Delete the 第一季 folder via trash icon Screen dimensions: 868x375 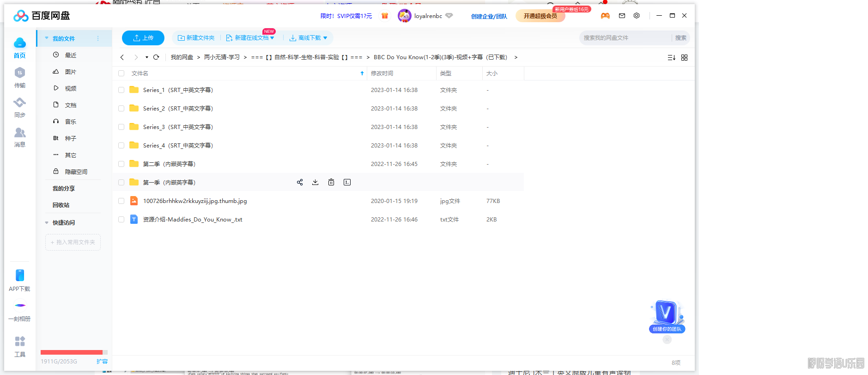pos(331,182)
